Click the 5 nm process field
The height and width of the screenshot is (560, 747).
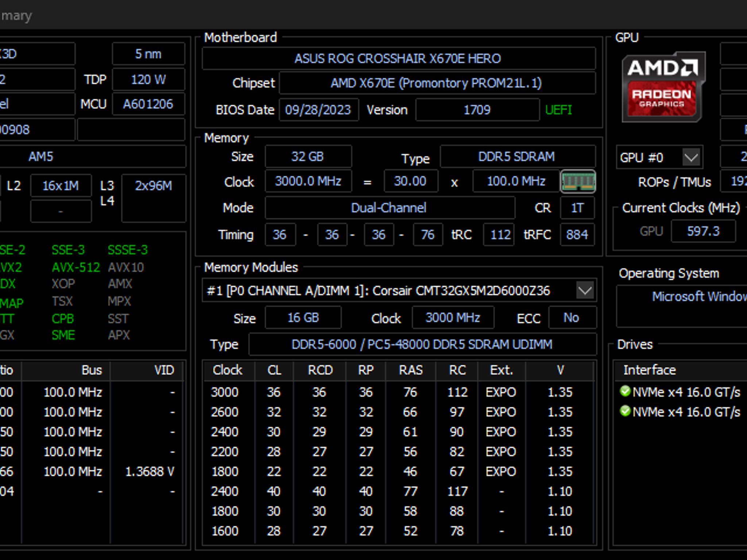pos(148,54)
